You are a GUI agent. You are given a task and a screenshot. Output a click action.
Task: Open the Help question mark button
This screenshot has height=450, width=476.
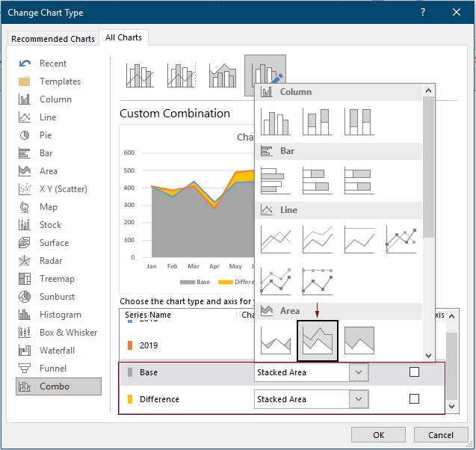(423, 12)
